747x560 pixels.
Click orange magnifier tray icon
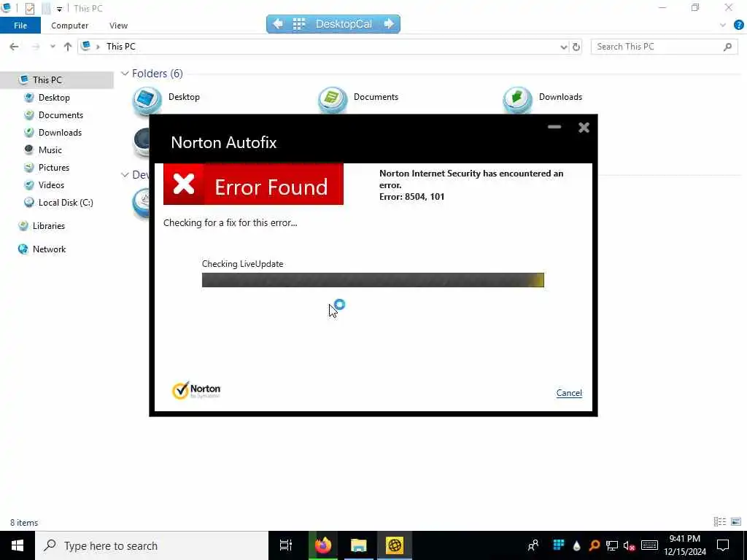[x=594, y=545]
